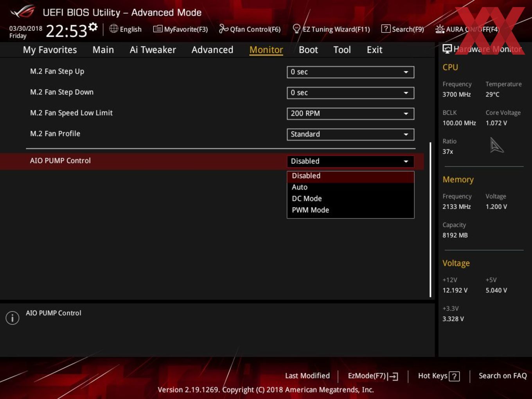
Task: Click the 03/30/2018 date text
Action: click(x=26, y=28)
